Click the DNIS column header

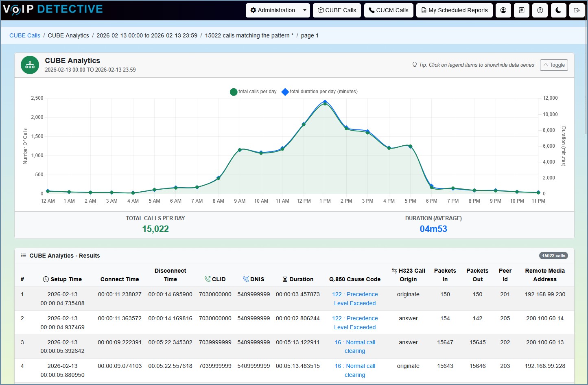[x=254, y=279]
